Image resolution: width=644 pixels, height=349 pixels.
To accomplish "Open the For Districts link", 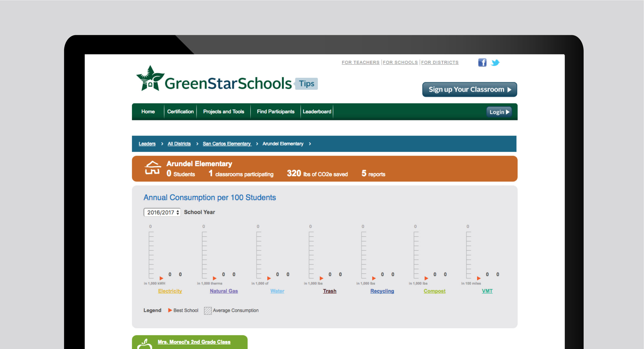I will tap(440, 62).
